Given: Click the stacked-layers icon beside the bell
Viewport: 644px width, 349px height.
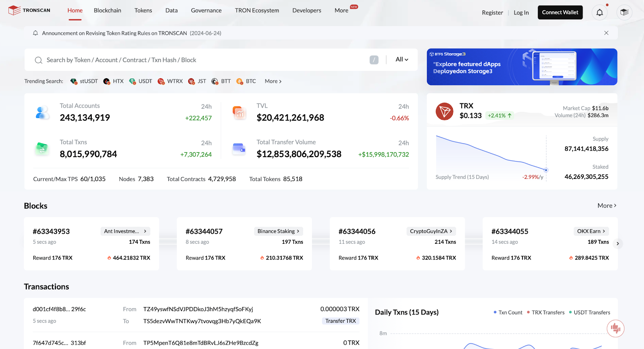Looking at the screenshot, I should coord(624,12).
